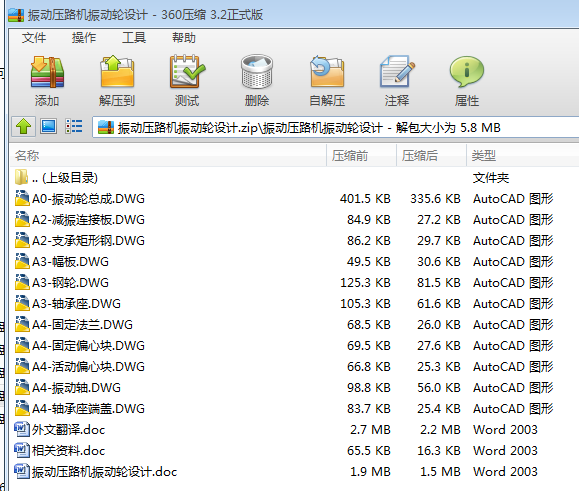This screenshot has width=579, height=491.
Task: Click the 1.5 MB compressed size value
Action: tap(440, 472)
